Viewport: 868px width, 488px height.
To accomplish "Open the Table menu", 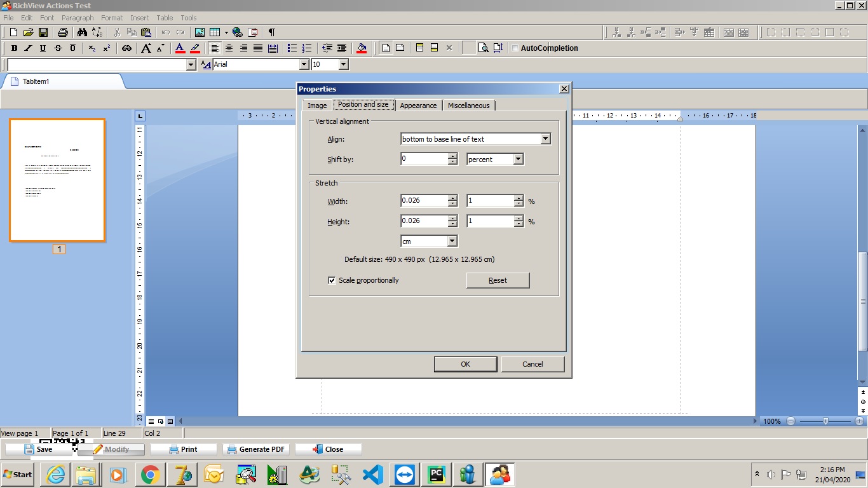I will point(165,18).
